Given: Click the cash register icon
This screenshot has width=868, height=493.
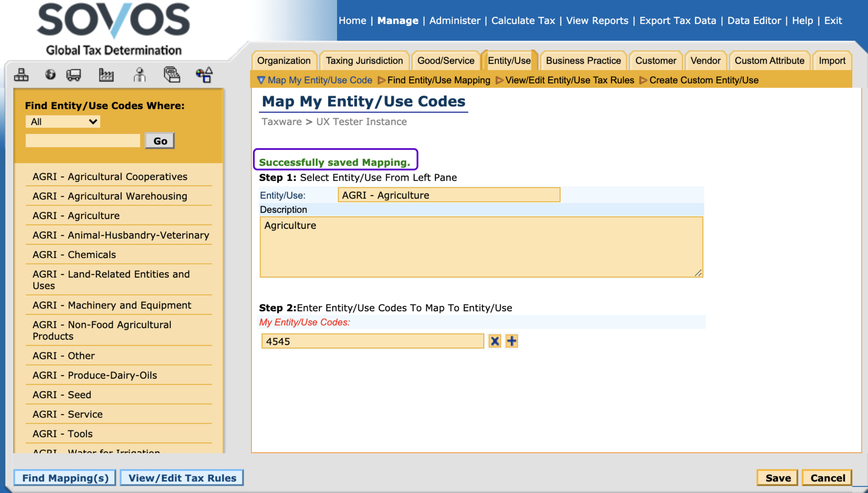Looking at the screenshot, I should pos(172,75).
